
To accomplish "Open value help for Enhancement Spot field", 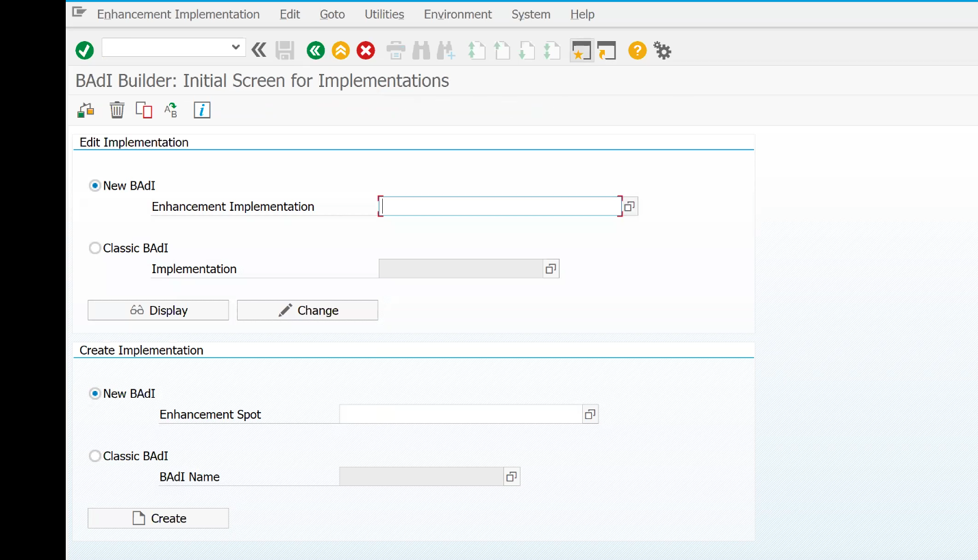I will point(590,414).
